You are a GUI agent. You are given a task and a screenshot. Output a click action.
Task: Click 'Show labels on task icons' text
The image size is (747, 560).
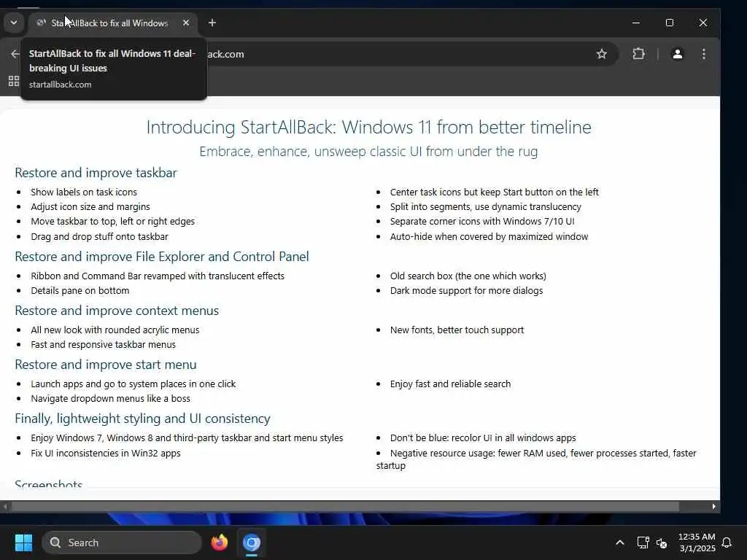[x=84, y=192]
